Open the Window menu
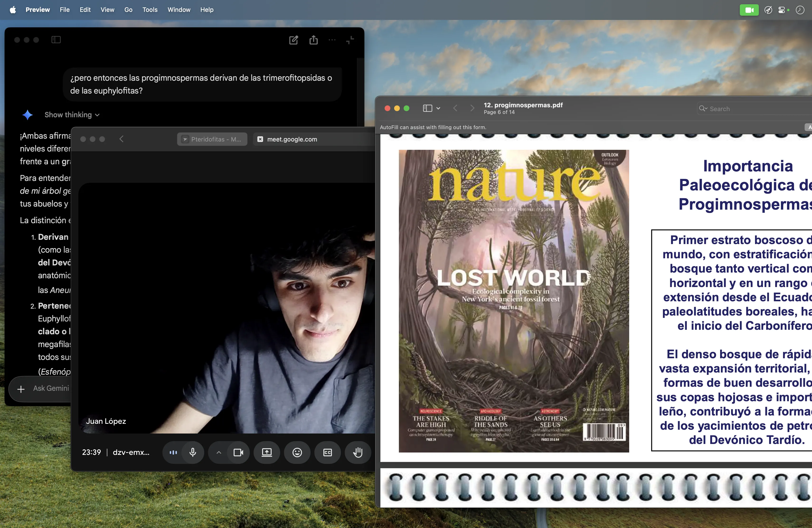The image size is (812, 528). point(179,9)
